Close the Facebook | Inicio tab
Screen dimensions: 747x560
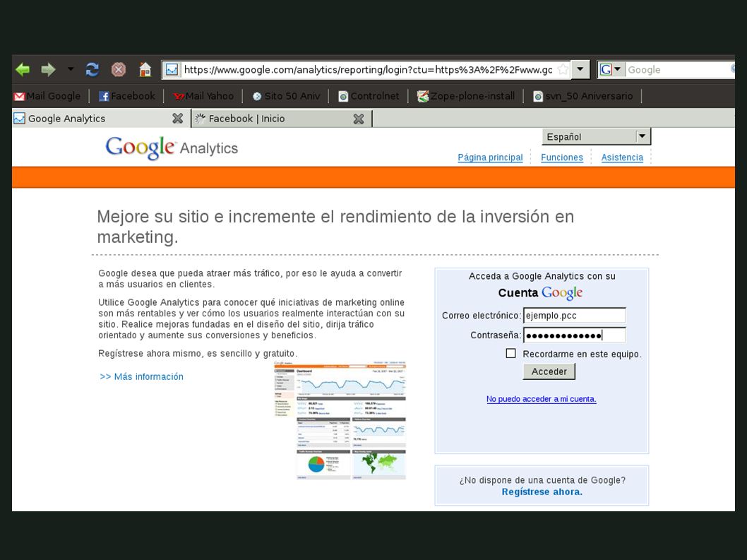coord(359,119)
